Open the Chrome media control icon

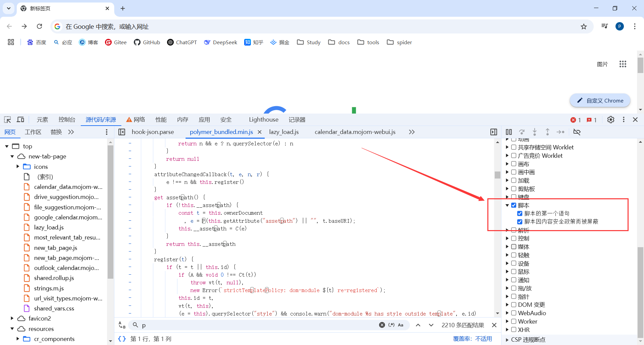(605, 26)
